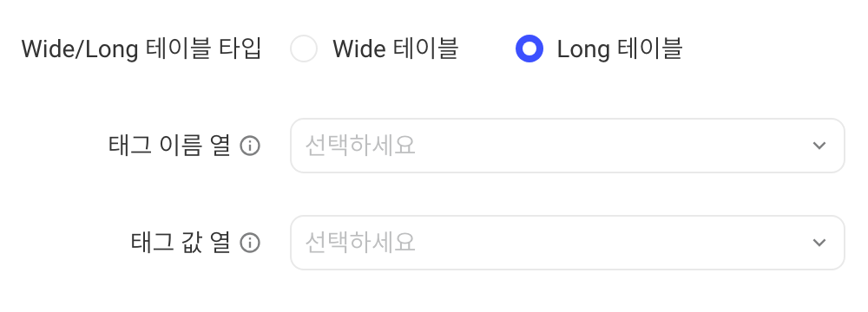868x312 pixels.
Task: Expand tag name column select box
Action: click(568, 146)
